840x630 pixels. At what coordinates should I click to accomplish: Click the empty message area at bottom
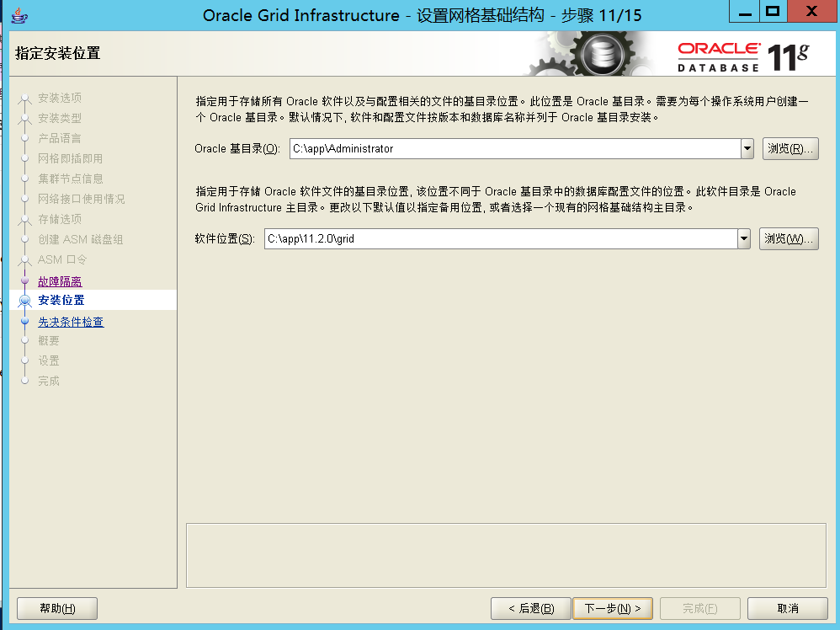click(506, 556)
